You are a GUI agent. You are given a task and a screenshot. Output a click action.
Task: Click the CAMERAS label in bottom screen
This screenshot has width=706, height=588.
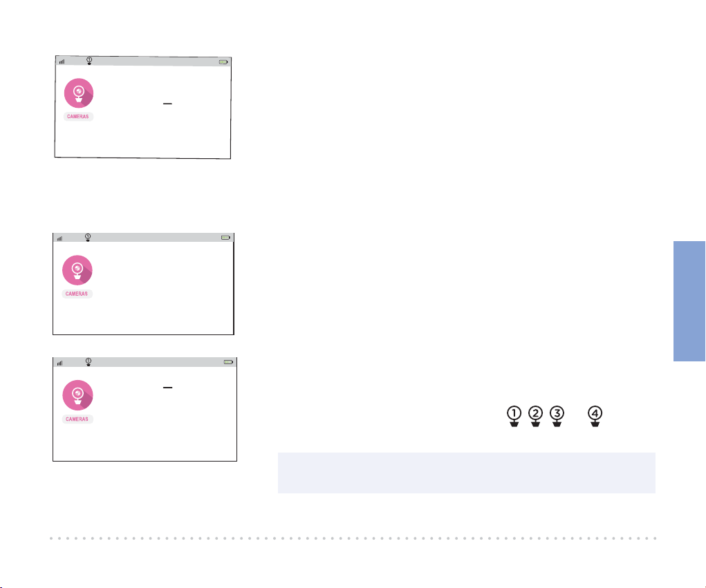(77, 419)
